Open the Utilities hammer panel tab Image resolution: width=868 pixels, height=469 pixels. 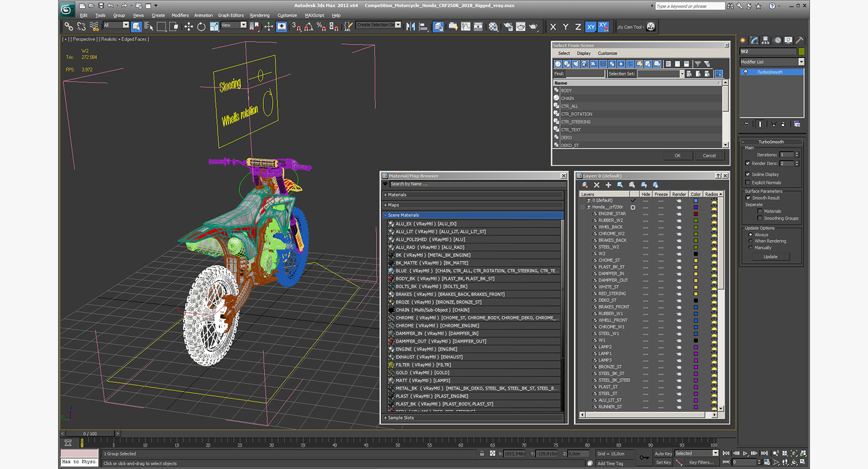799,40
